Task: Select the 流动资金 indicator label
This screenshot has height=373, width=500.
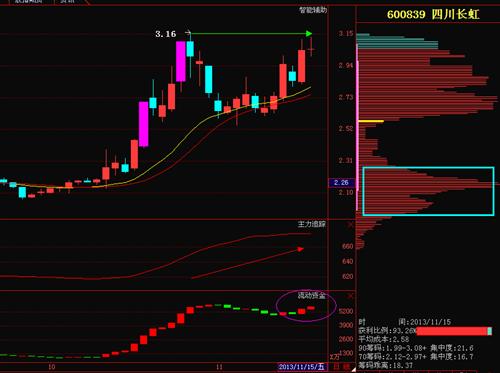Action: pyautogui.click(x=312, y=295)
